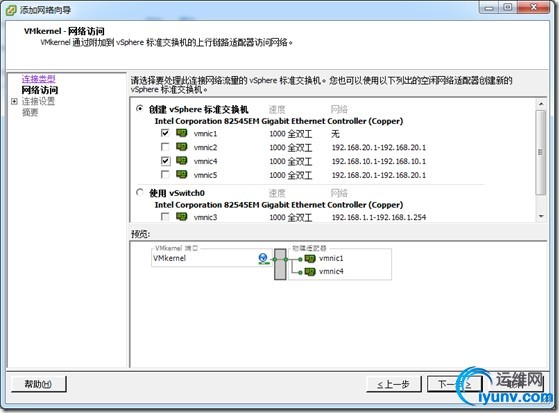
Task: Click vmnic4 network range 192.168.10.1-192.168.10.1
Action: (379, 161)
